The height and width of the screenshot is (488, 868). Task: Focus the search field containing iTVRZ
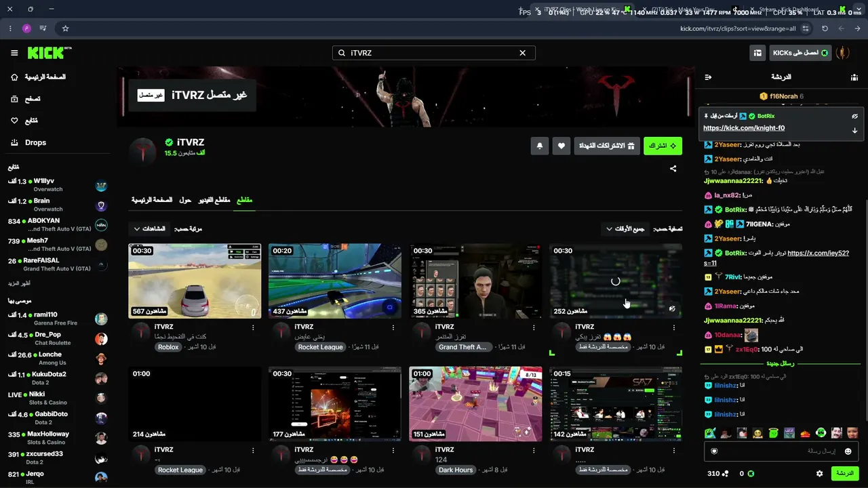433,53
